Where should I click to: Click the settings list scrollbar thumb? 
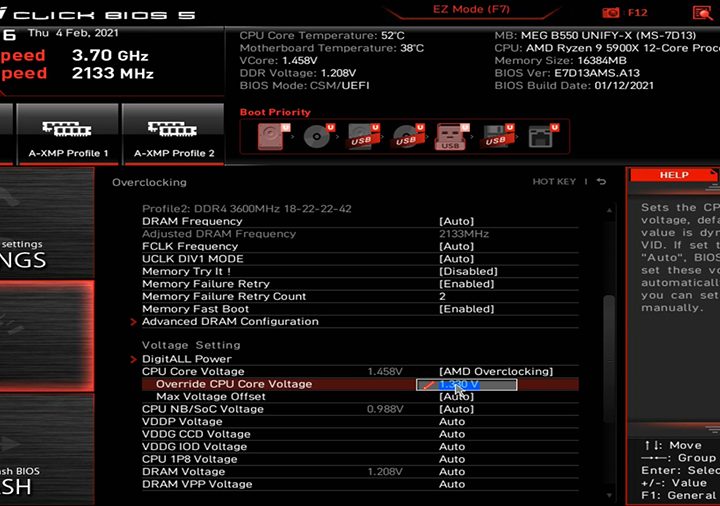click(x=609, y=358)
